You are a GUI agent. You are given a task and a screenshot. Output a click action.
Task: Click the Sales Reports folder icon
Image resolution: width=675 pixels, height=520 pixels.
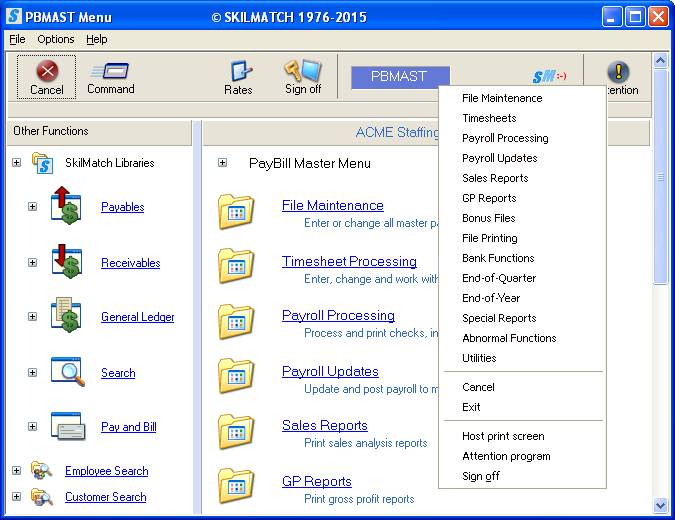coord(236,431)
